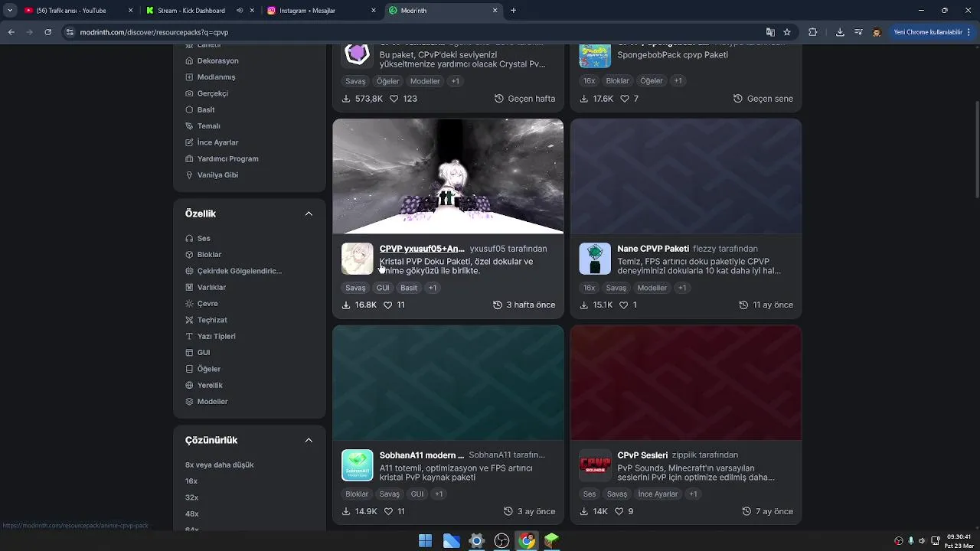Click the browser back arrow

tap(11, 32)
